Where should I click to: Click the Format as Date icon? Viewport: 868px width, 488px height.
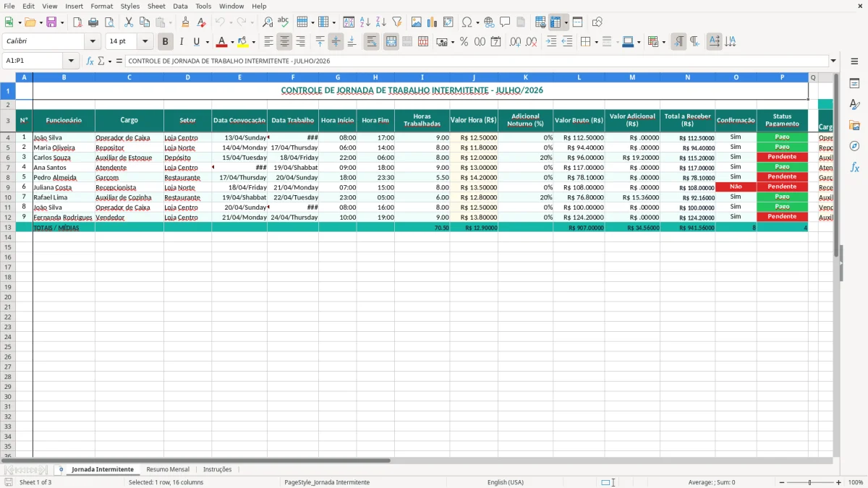click(495, 42)
